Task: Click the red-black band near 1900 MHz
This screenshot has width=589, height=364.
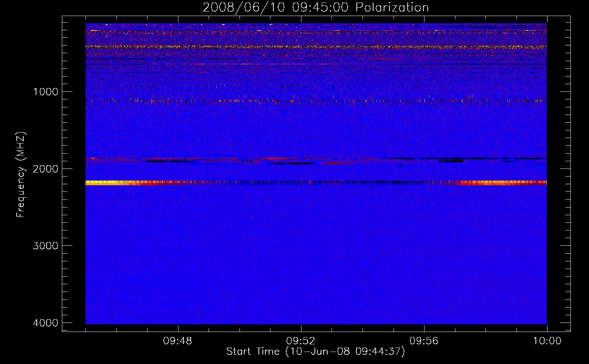Action: pos(316,161)
